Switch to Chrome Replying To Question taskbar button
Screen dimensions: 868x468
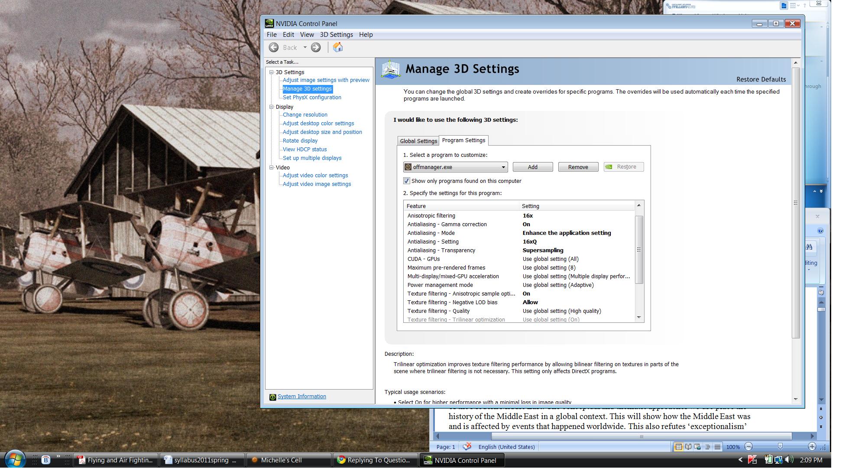375,460
